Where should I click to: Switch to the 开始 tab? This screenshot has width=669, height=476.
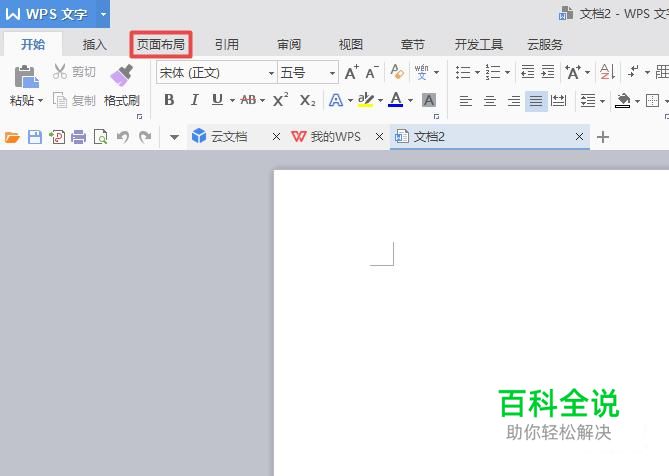tap(33, 44)
